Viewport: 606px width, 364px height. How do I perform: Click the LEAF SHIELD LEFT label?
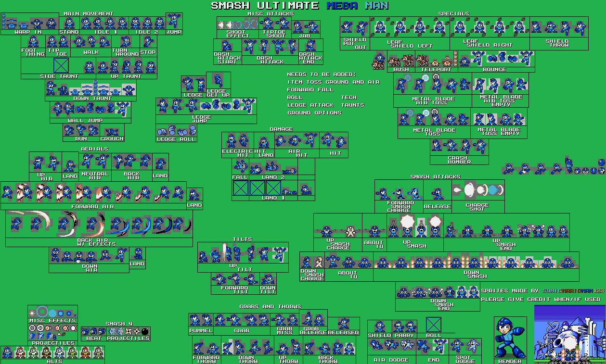point(410,44)
